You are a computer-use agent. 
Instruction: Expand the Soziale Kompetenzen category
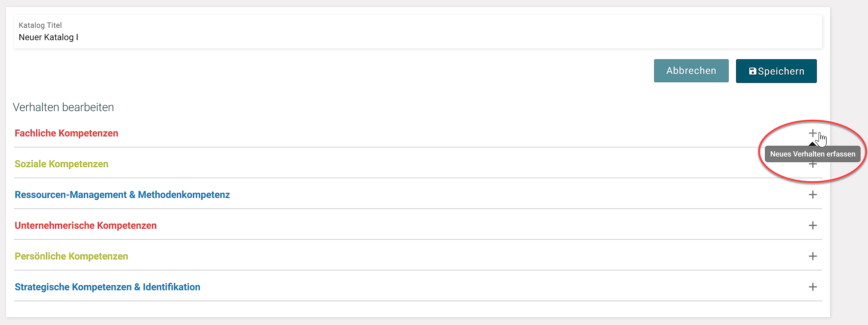(61, 164)
